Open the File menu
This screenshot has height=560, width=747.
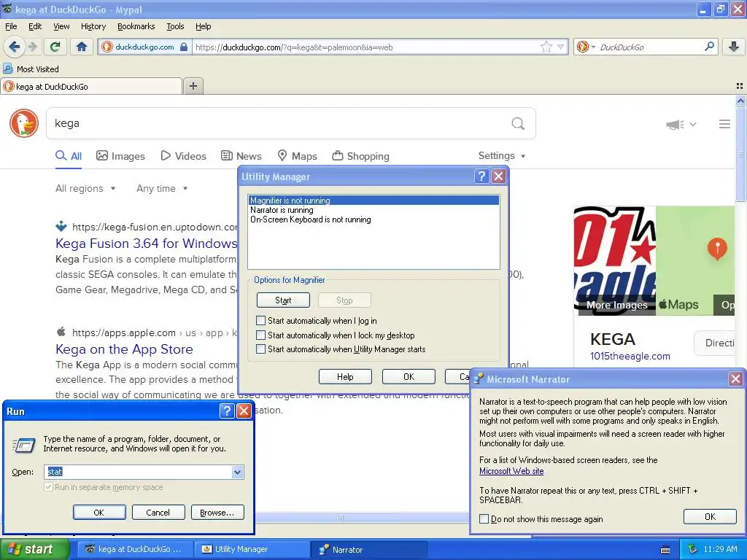tap(11, 26)
